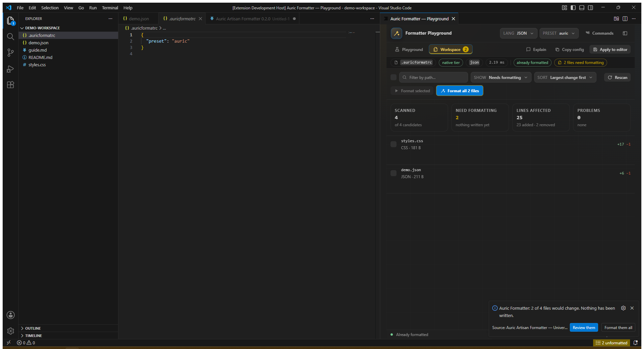Toggle the Playground side panel icon
The image size is (644, 349).
click(625, 33)
